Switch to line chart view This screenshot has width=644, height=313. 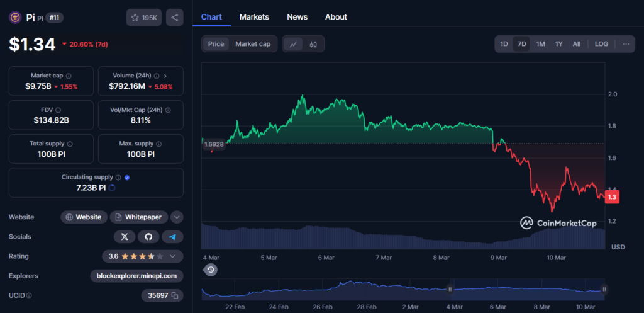(x=293, y=44)
